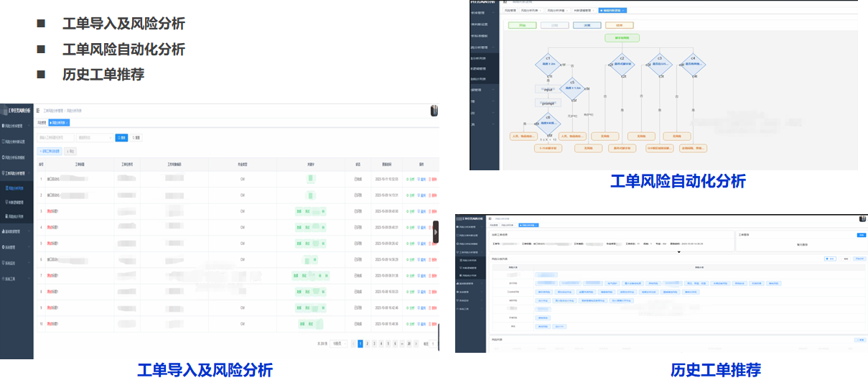Screen dimensions: 868x388
Task: Click the sidebar collapse icon above the work order table
Action: coord(38,111)
